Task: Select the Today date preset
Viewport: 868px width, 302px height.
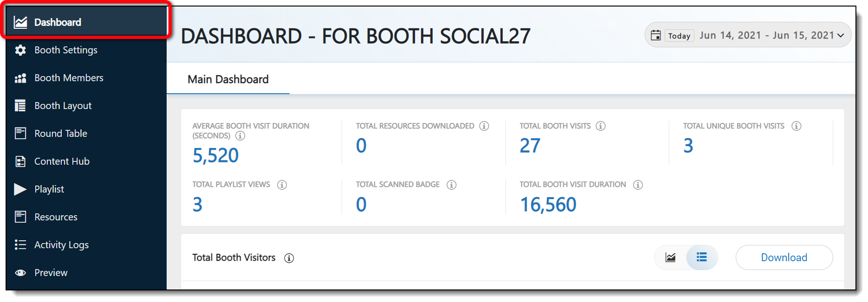Action: (x=679, y=36)
